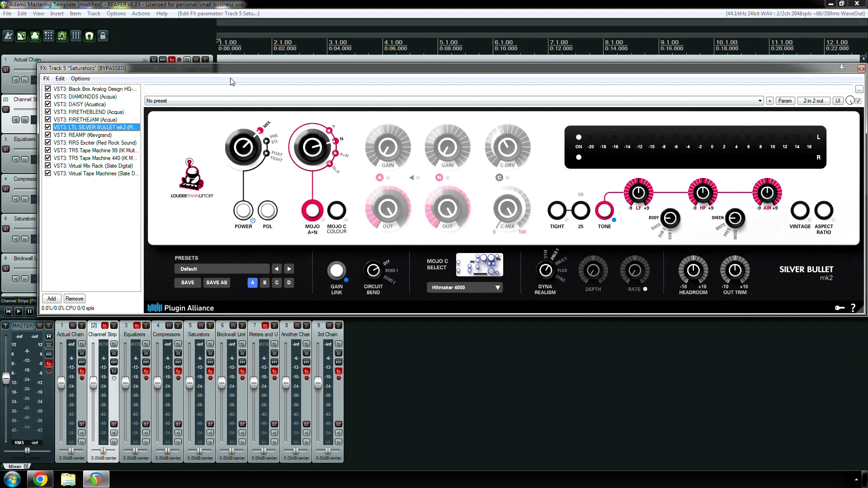Open io routing on Equalizers mixer strip
Viewport: 868px width, 488px height.
click(146, 353)
